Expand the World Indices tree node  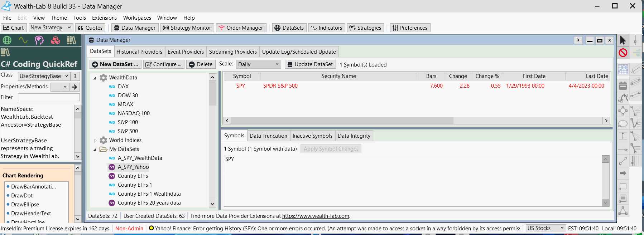click(95, 141)
